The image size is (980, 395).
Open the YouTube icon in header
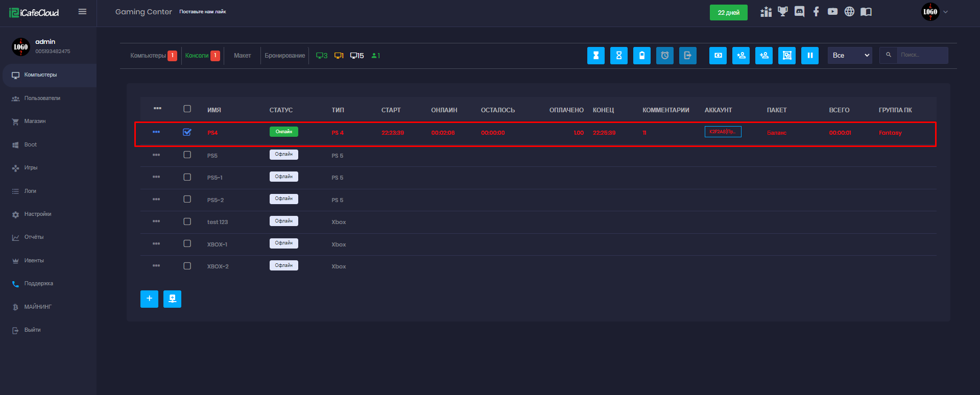[832, 12]
